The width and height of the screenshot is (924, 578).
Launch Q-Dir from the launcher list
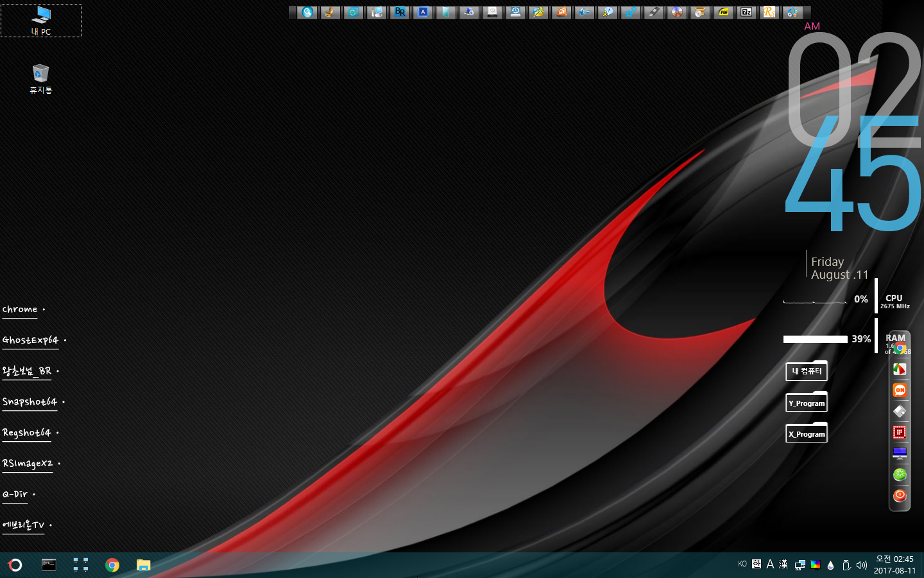pyautogui.click(x=15, y=495)
